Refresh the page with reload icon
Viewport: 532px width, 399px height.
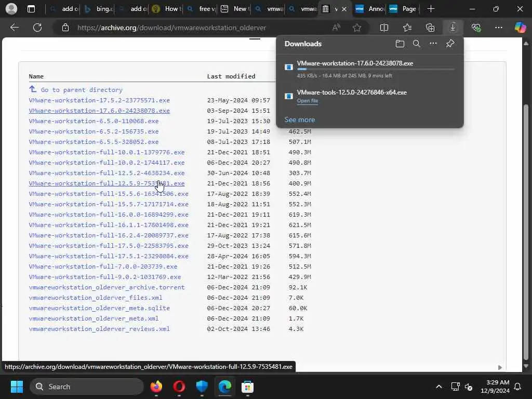pos(37,28)
